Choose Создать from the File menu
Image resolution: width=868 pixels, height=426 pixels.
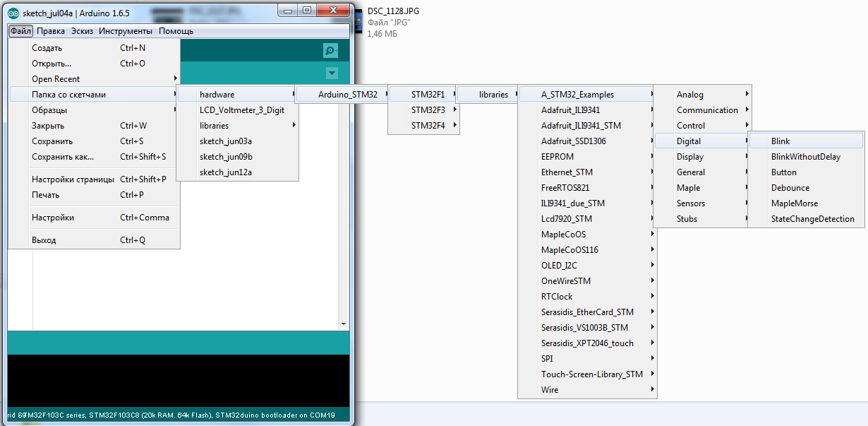pos(95,48)
